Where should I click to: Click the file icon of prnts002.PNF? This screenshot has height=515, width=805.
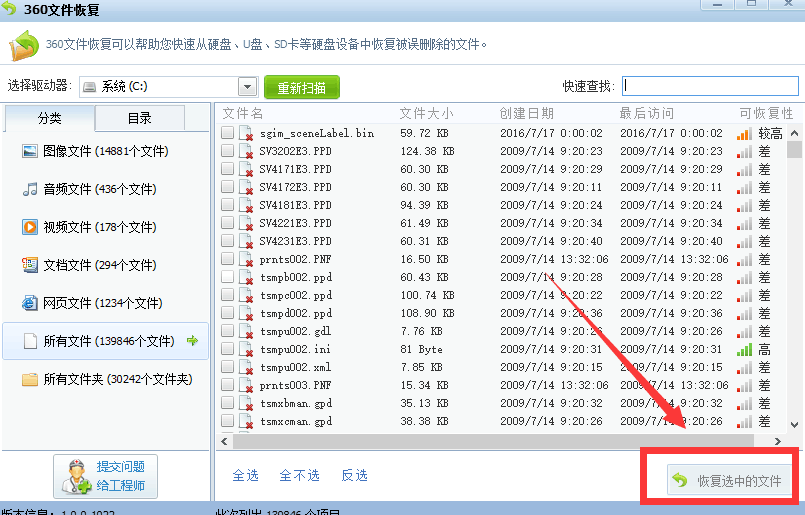(246, 259)
